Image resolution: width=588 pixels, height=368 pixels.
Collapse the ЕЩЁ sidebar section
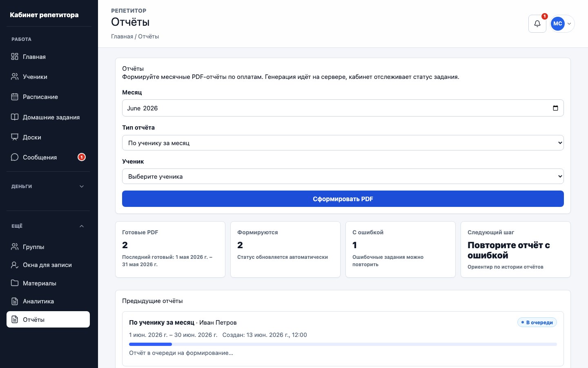tap(48, 226)
